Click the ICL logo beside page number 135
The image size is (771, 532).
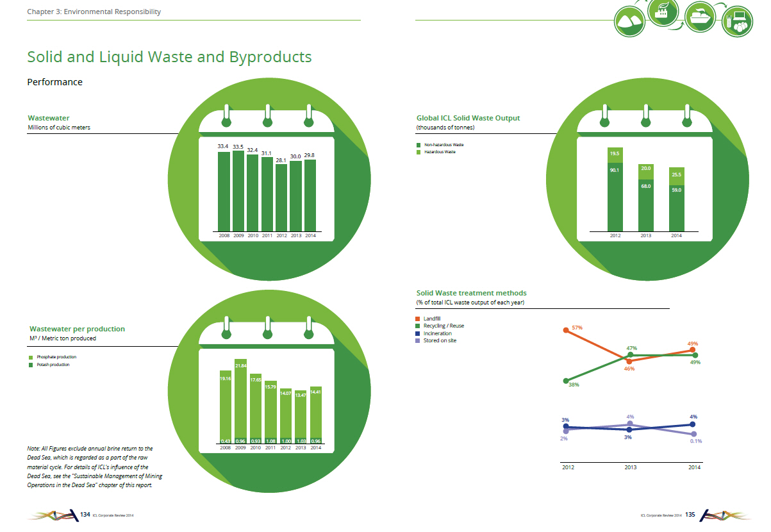[726, 515]
